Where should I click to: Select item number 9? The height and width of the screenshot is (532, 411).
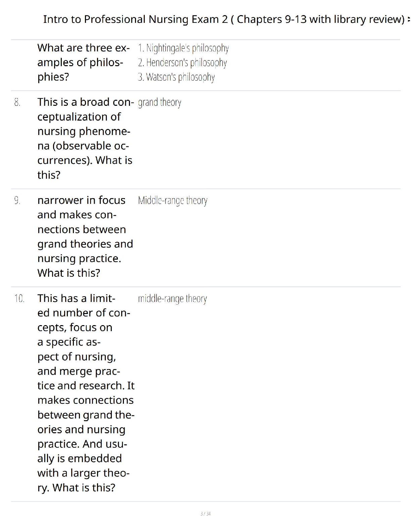17,201
